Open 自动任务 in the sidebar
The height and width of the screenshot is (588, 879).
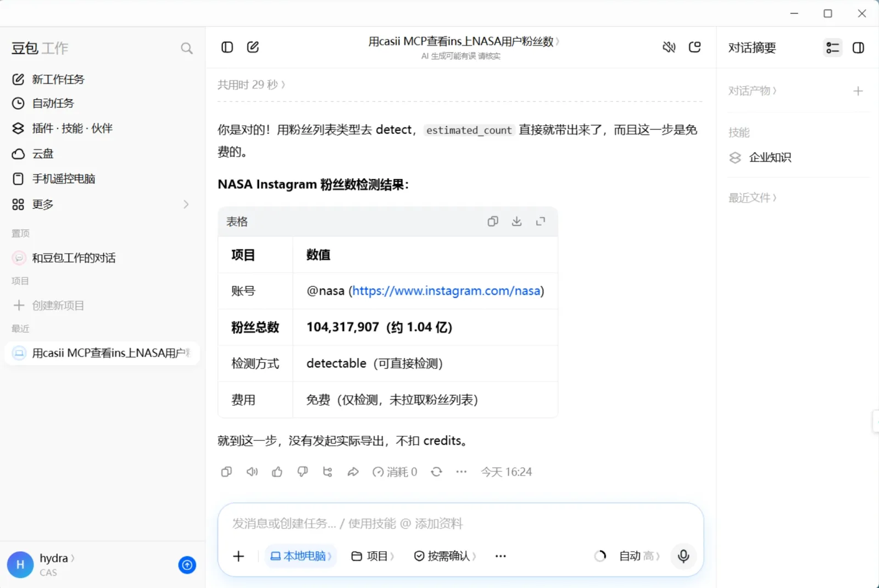click(x=101, y=103)
